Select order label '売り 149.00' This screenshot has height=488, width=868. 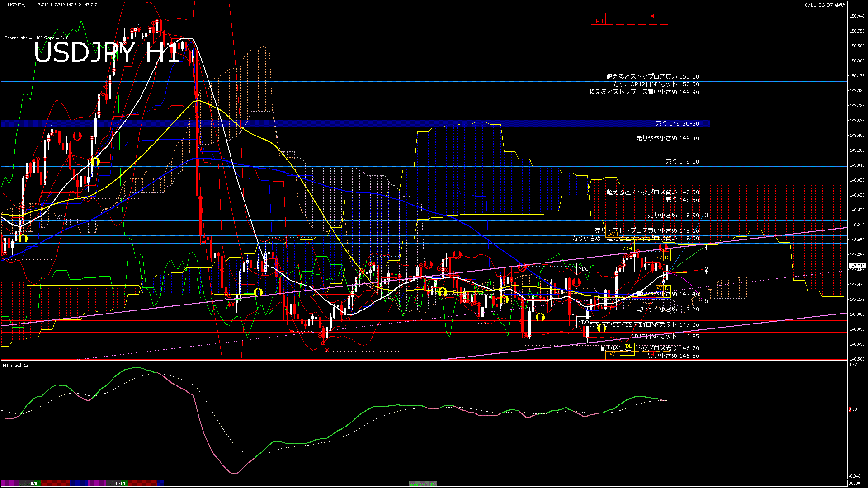click(x=682, y=162)
